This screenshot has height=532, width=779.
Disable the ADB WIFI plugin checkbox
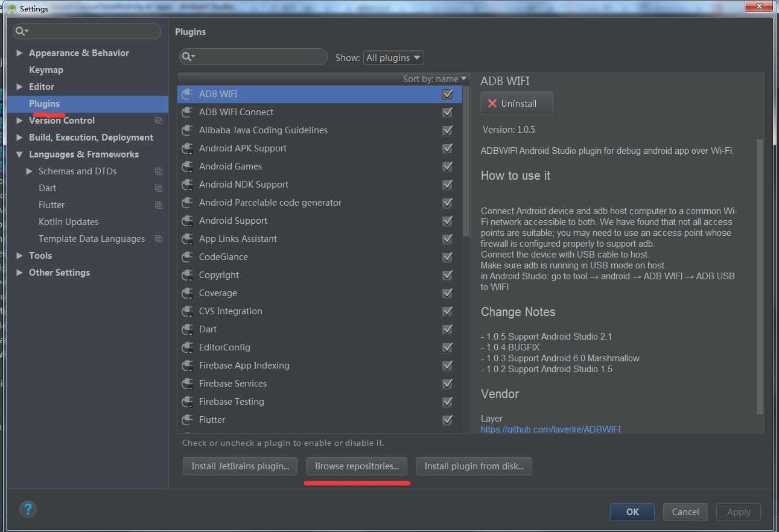447,94
